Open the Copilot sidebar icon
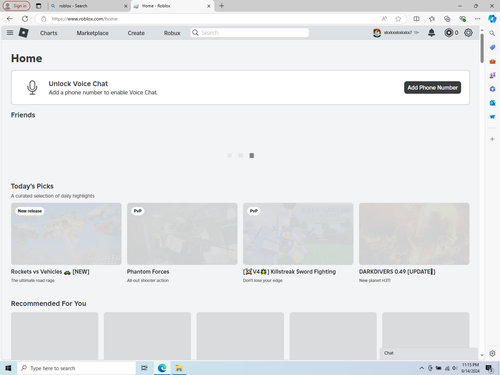This screenshot has width=500, height=375. (x=492, y=19)
